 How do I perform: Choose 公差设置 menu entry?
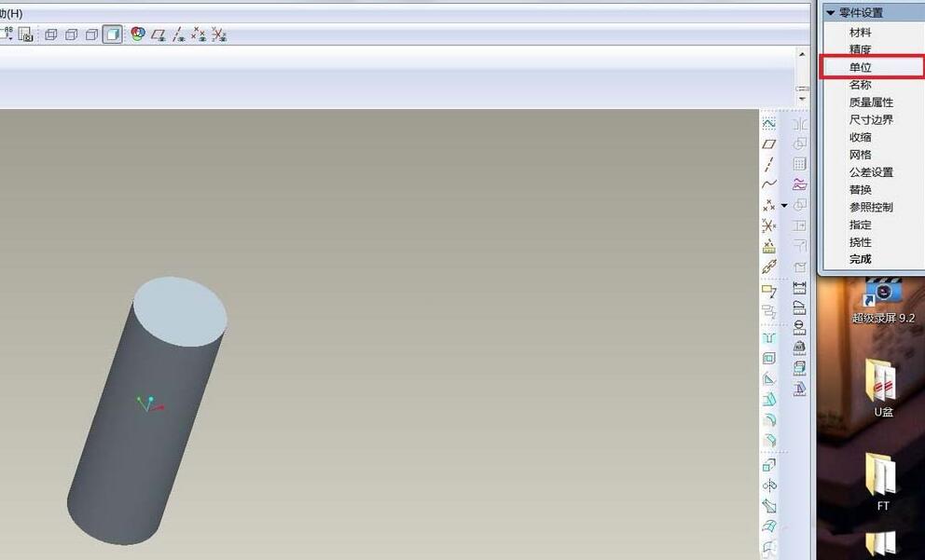click(871, 172)
